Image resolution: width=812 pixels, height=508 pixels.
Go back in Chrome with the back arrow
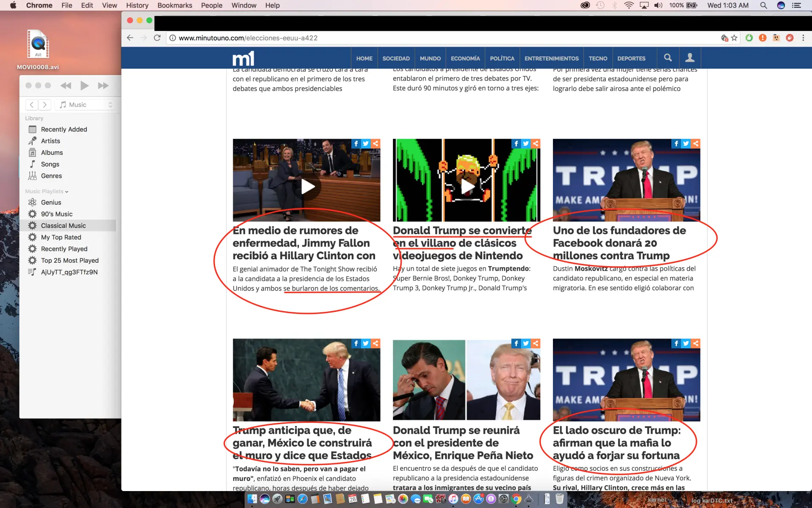[130, 38]
